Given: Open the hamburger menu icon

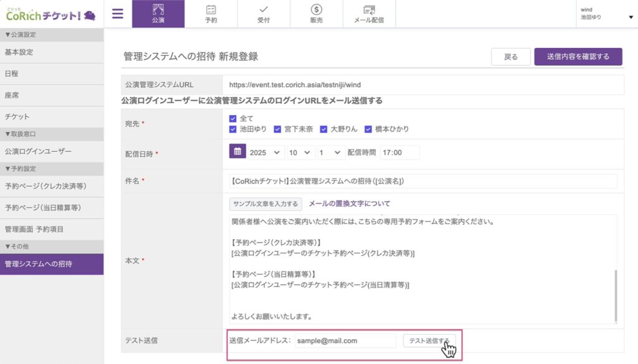Looking at the screenshot, I should [x=117, y=14].
